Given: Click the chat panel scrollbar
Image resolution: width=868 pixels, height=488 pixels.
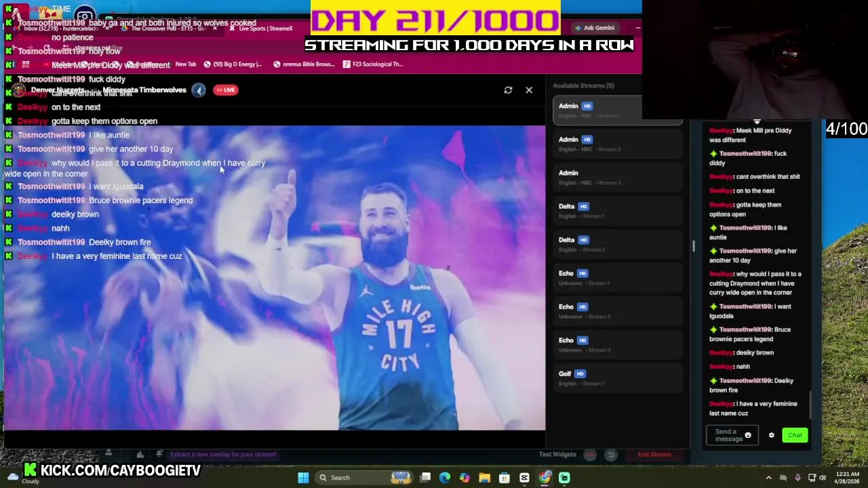Looking at the screenshot, I should point(810,405).
